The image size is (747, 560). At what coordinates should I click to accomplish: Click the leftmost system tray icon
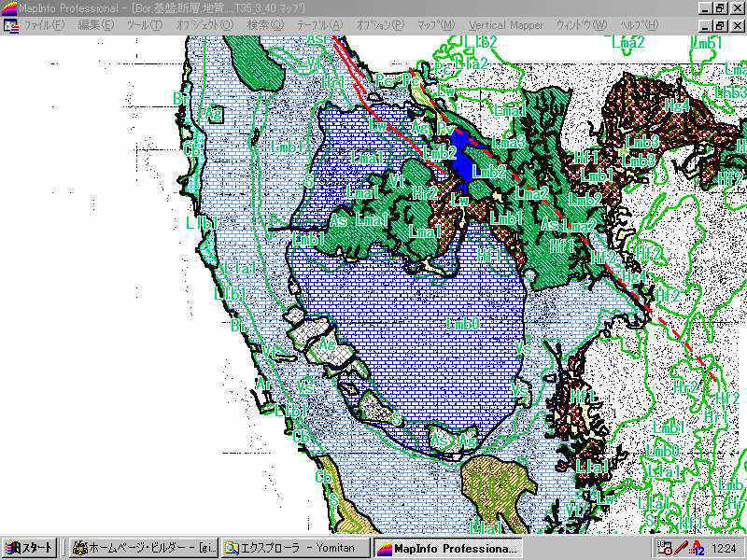click(664, 548)
